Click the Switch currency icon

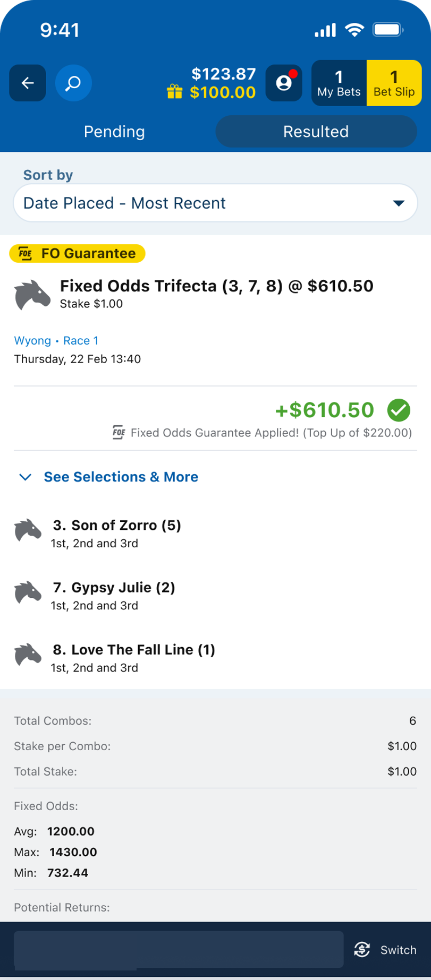[362, 950]
